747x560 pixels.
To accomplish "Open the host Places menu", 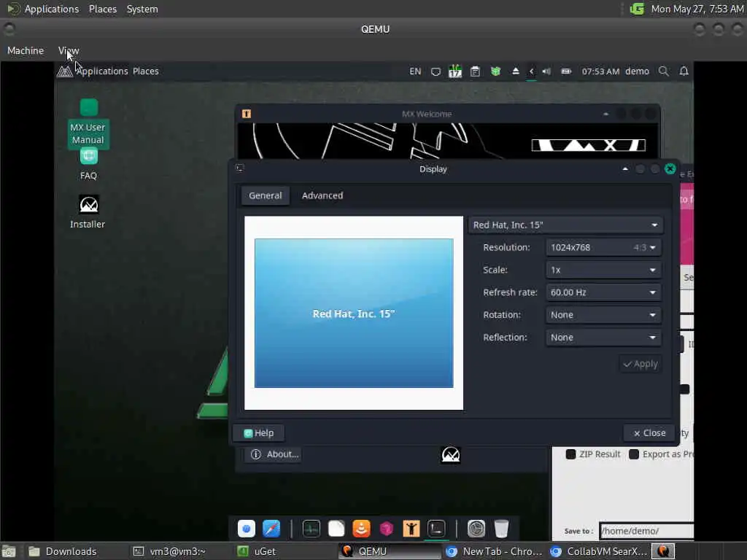I will (102, 9).
